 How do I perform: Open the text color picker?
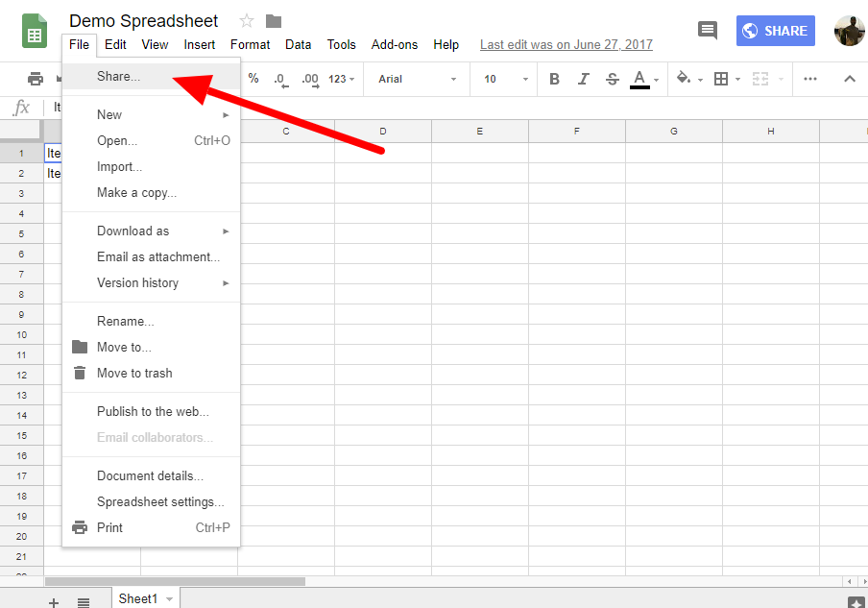(x=640, y=79)
